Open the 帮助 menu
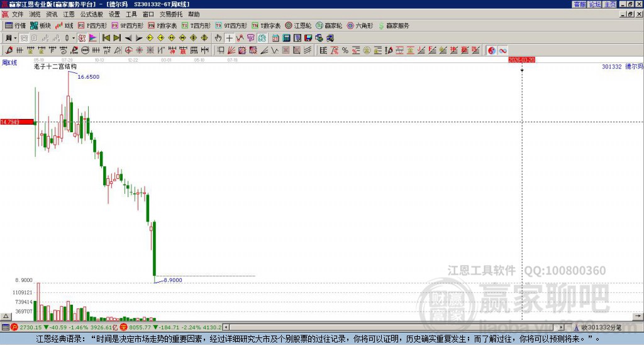Viewport: 644px width, 345px height. [x=194, y=14]
